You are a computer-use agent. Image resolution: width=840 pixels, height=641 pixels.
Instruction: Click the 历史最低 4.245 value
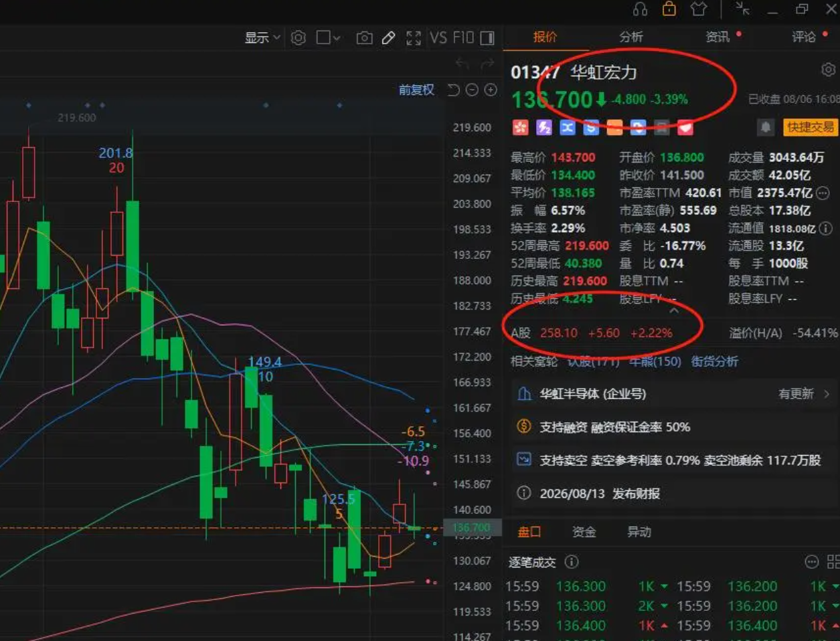[578, 298]
